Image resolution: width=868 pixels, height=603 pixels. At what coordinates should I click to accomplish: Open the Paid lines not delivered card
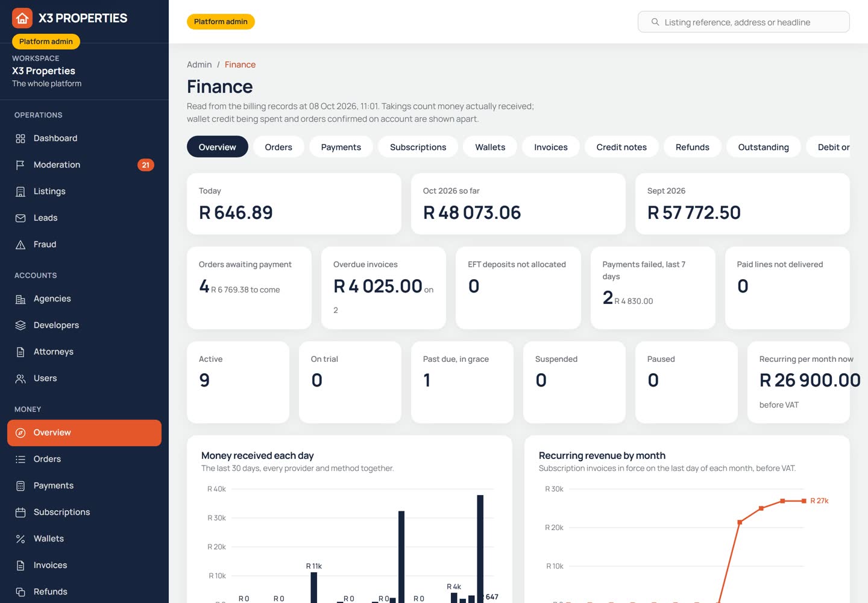[x=787, y=288]
